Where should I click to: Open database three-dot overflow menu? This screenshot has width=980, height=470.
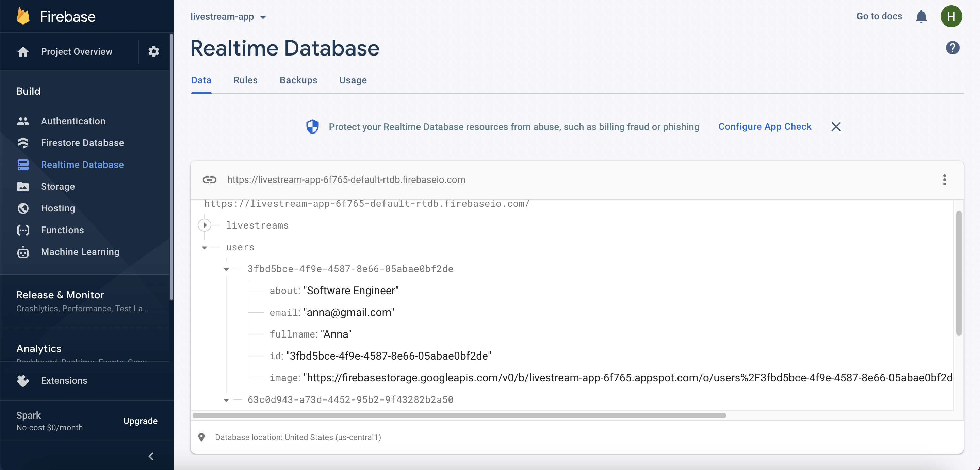point(944,180)
